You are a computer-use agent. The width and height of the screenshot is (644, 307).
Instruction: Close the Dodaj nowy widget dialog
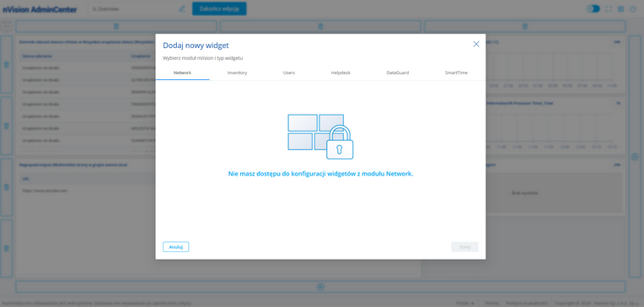476,44
